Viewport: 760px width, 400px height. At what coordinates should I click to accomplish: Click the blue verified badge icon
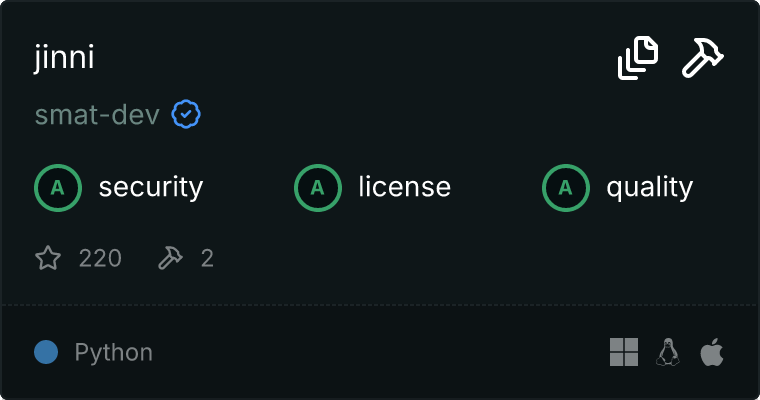click(x=186, y=115)
